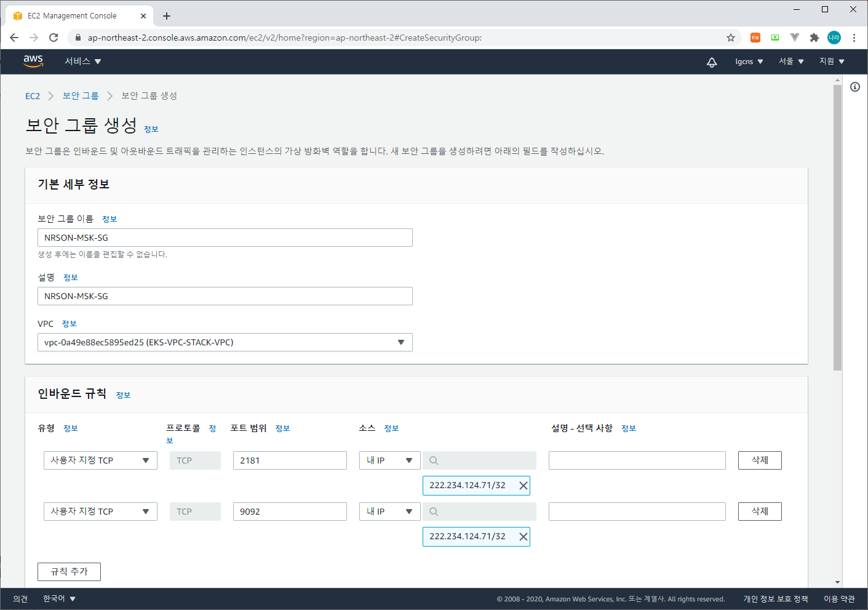The width and height of the screenshot is (868, 610).
Task: Click search icon in port 9092 source field
Action: pyautogui.click(x=434, y=512)
